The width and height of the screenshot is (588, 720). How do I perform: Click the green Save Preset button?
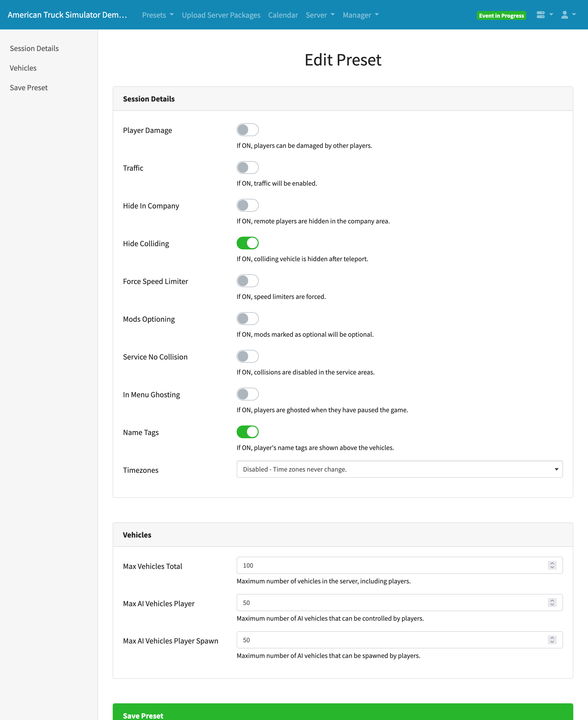pyautogui.click(x=343, y=713)
